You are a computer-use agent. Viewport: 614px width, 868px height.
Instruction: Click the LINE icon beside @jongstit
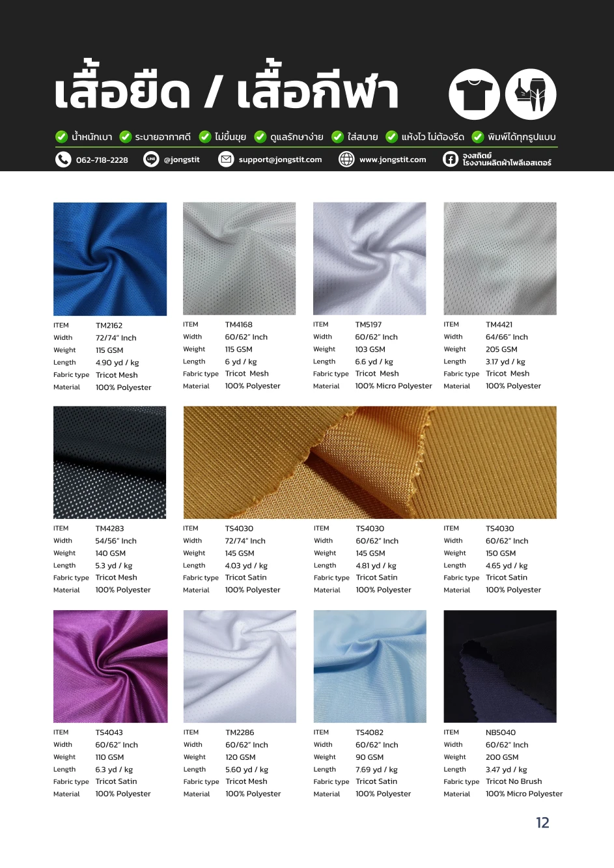click(151, 160)
